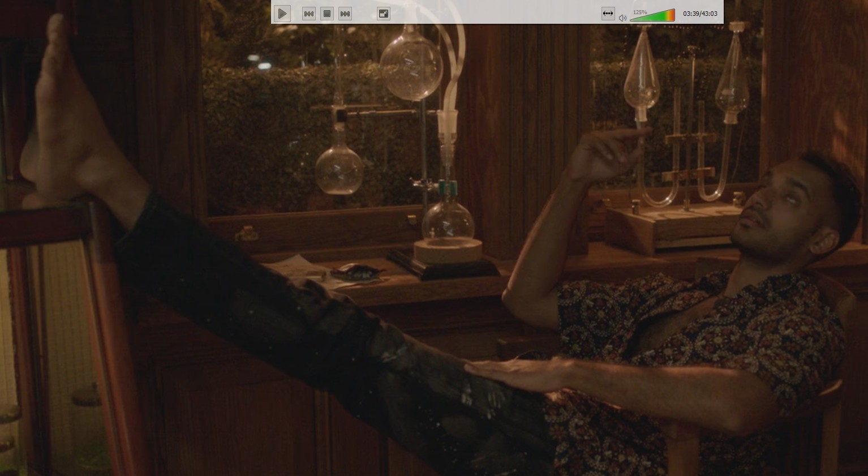Toggle the 03:39/43:03 time display

(700, 14)
